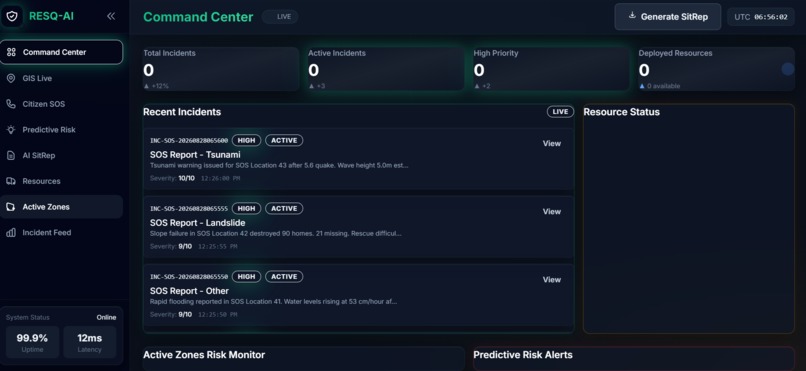The image size is (806, 371).
Task: Click the Online system status label
Action: (106, 318)
